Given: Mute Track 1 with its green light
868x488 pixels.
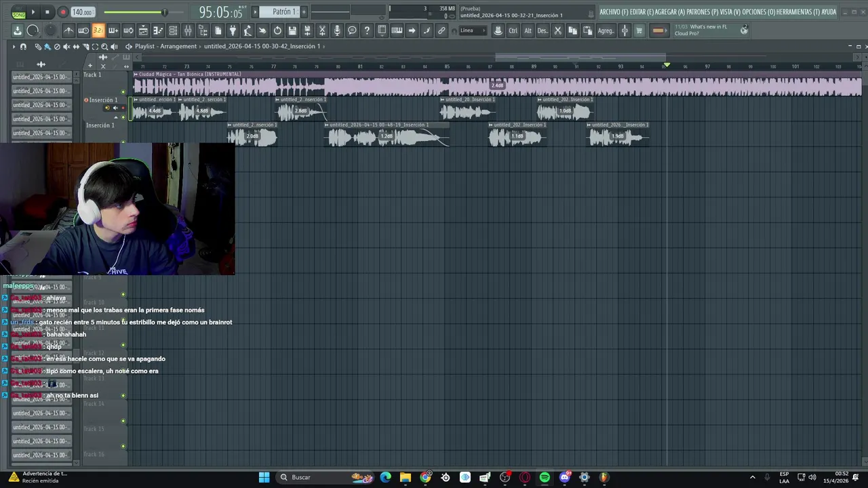Looking at the screenshot, I should pos(123,91).
